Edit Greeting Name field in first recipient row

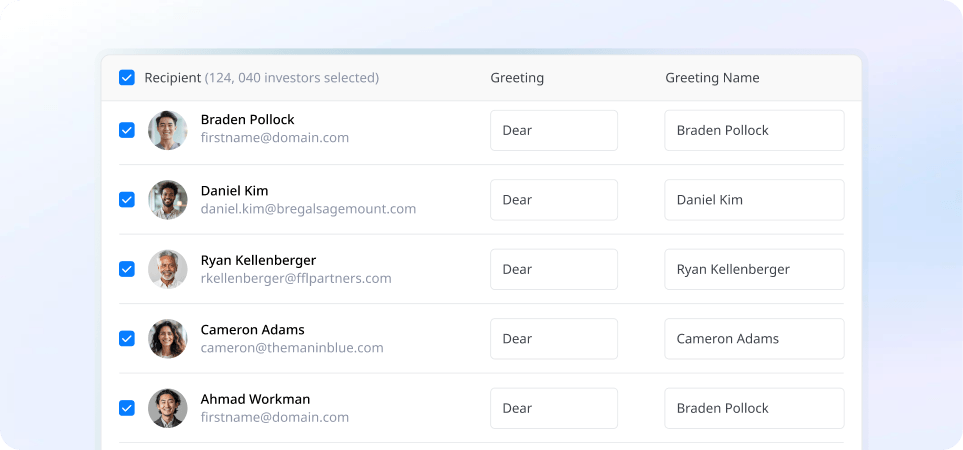754,130
